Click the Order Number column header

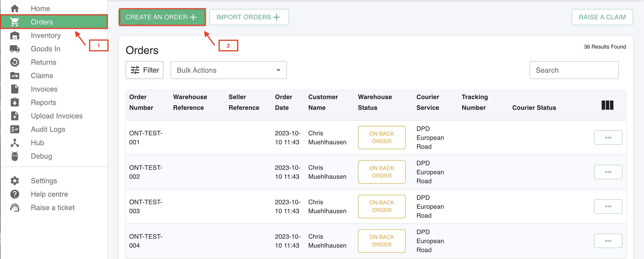[141, 102]
